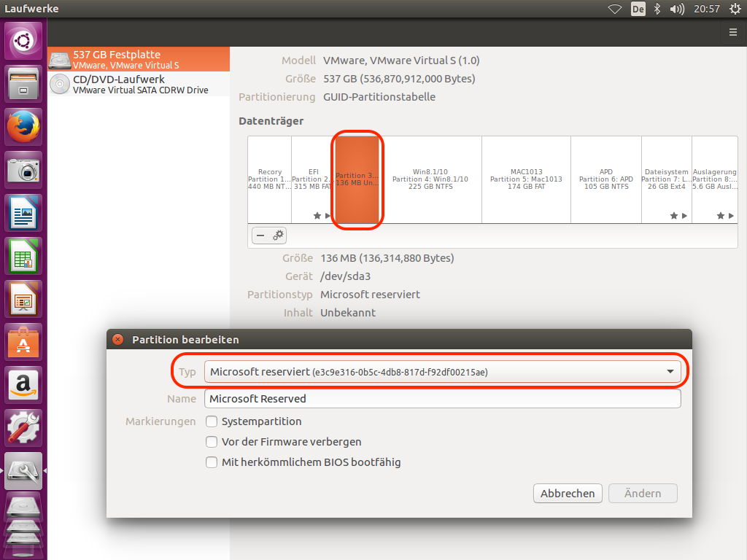Close the Partition bearbeiten dialog
Image resolution: width=747 pixels, height=560 pixels.
(117, 339)
